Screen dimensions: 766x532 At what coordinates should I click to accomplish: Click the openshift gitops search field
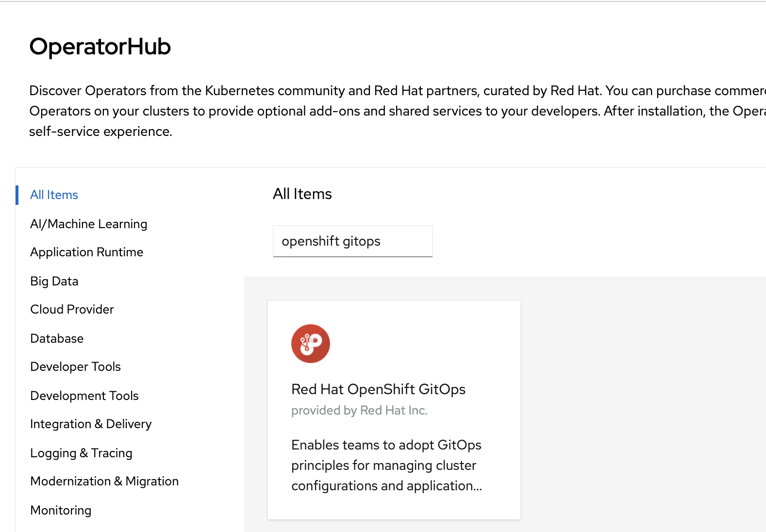[352, 241]
